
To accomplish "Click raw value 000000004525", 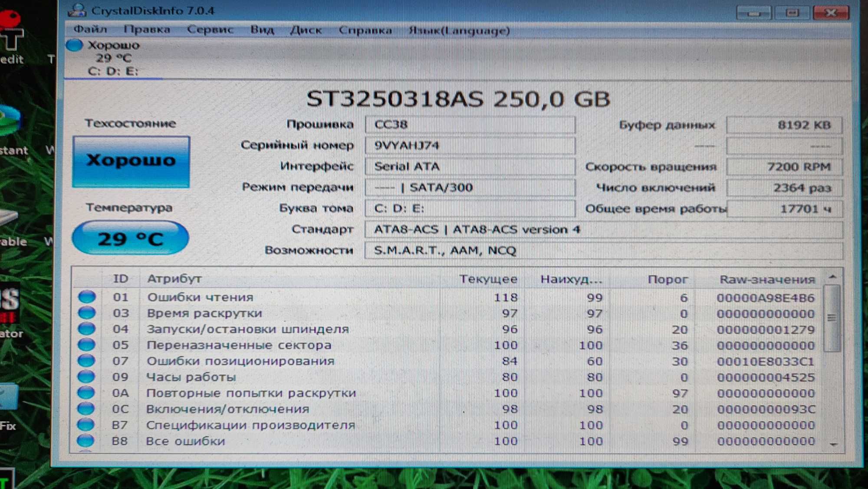I will [x=766, y=377].
